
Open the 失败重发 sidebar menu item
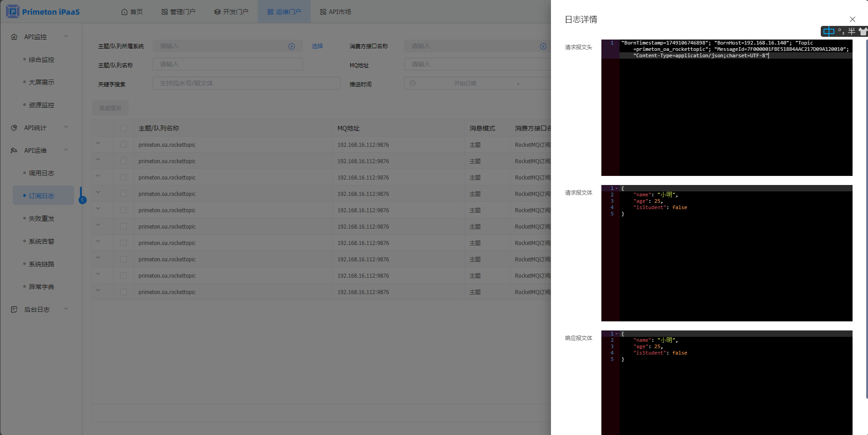click(x=41, y=219)
